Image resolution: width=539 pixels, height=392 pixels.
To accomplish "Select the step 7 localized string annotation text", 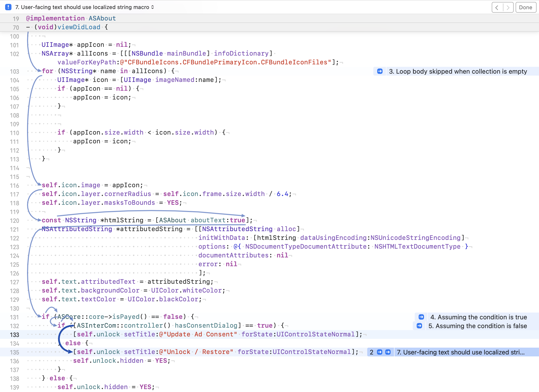I will pyautogui.click(x=461, y=352).
